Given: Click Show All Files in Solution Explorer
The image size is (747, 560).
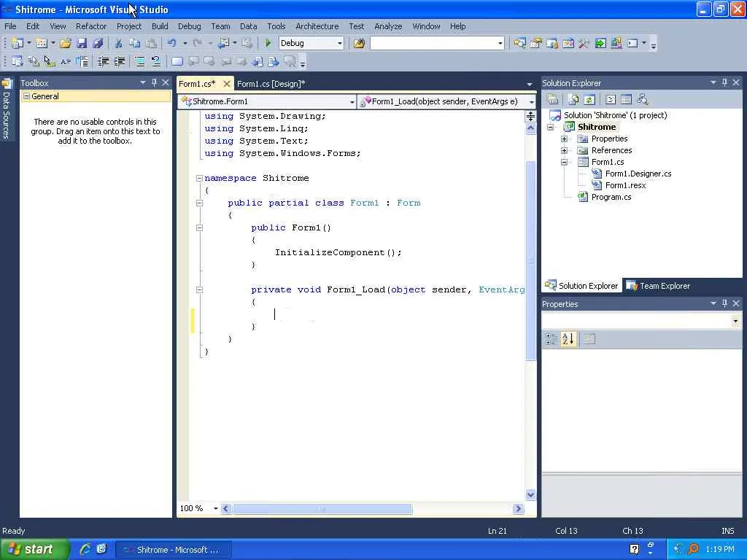Looking at the screenshot, I should pos(574,100).
